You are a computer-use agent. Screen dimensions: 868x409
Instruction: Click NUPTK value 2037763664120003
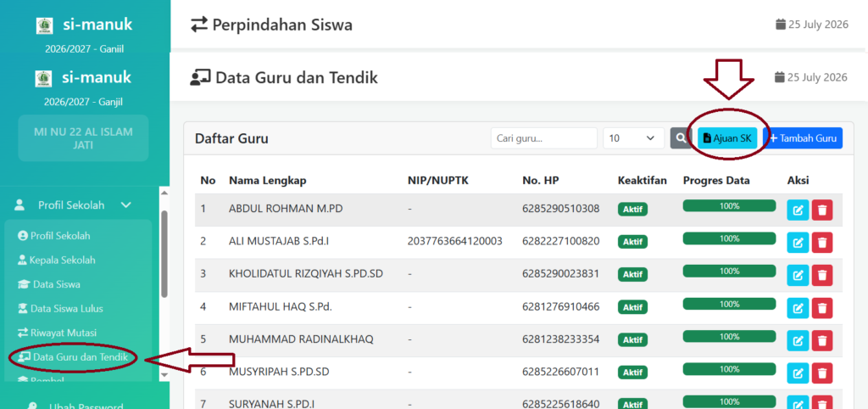pos(455,241)
